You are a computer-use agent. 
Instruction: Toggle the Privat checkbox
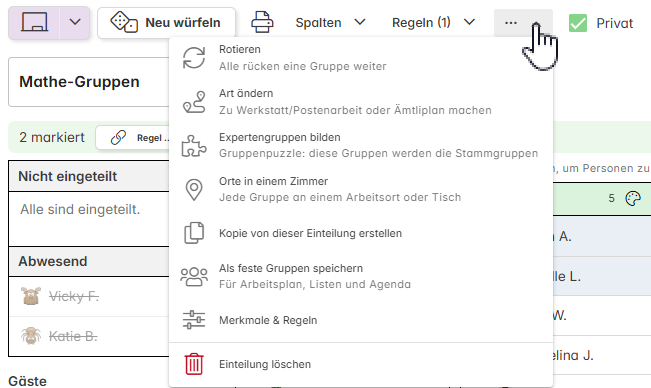578,23
